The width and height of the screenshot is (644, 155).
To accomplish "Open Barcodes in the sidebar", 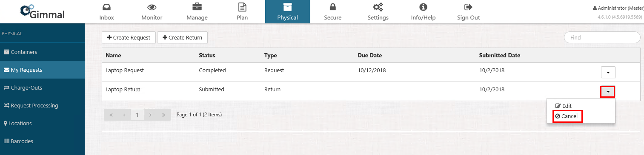I will pos(42,141).
